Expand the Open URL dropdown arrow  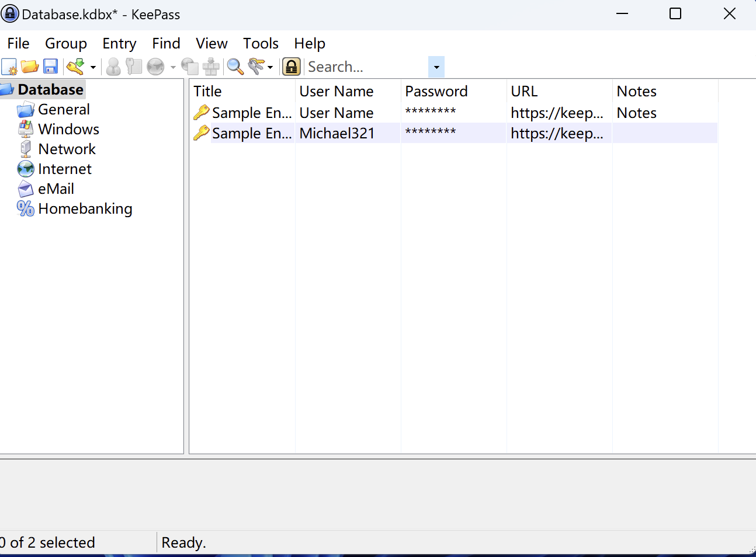[x=173, y=68]
